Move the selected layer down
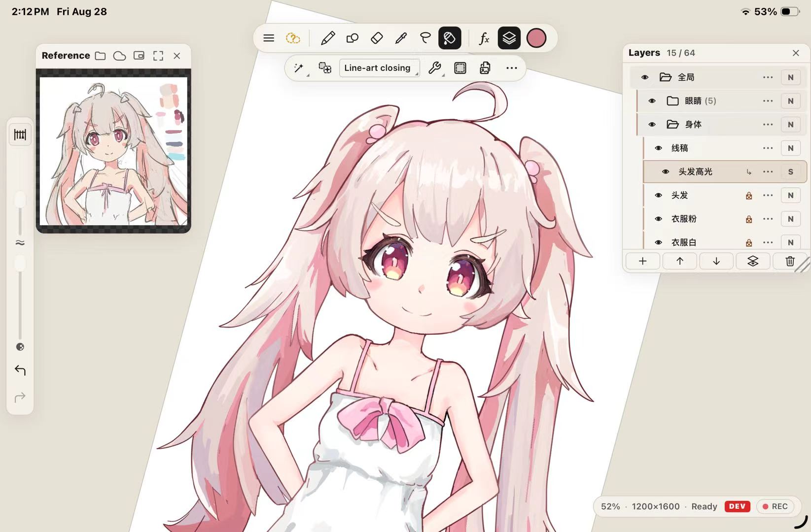The height and width of the screenshot is (532, 811). click(716, 261)
